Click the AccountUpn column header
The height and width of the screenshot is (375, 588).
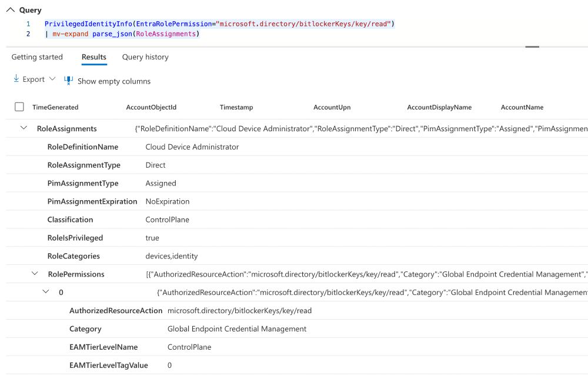(332, 107)
